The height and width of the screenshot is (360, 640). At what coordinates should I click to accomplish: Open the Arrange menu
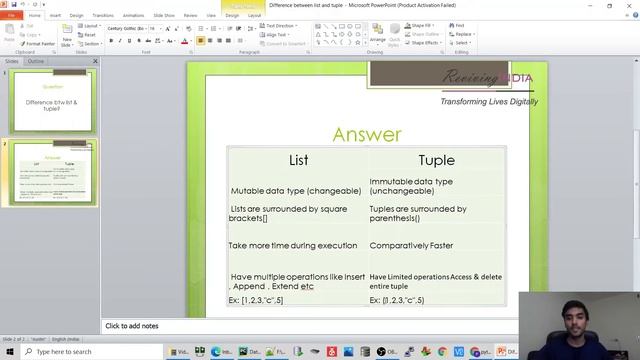[378, 33]
